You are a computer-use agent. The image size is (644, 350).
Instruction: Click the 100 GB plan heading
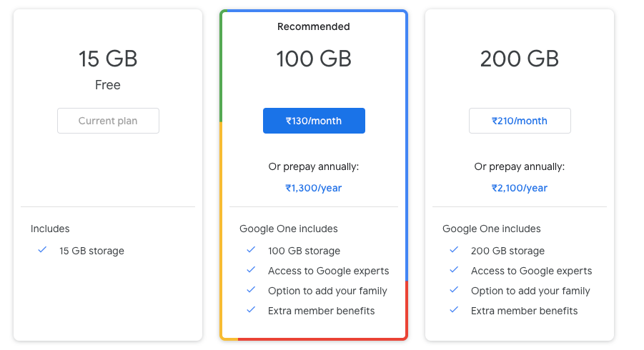click(314, 59)
